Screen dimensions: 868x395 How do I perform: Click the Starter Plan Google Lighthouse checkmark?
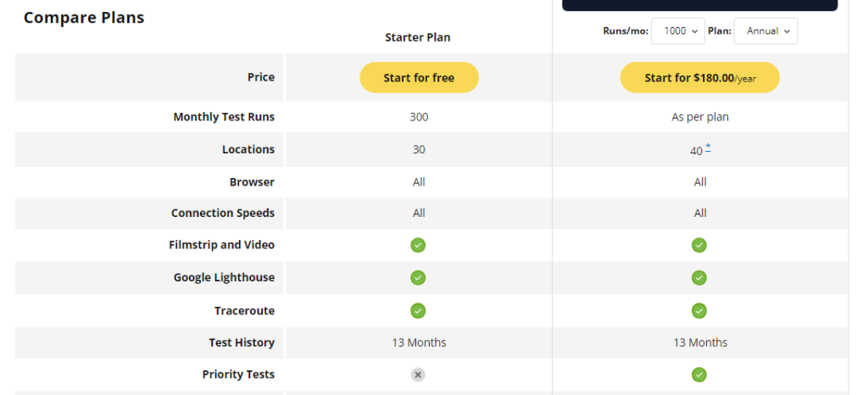click(x=418, y=278)
